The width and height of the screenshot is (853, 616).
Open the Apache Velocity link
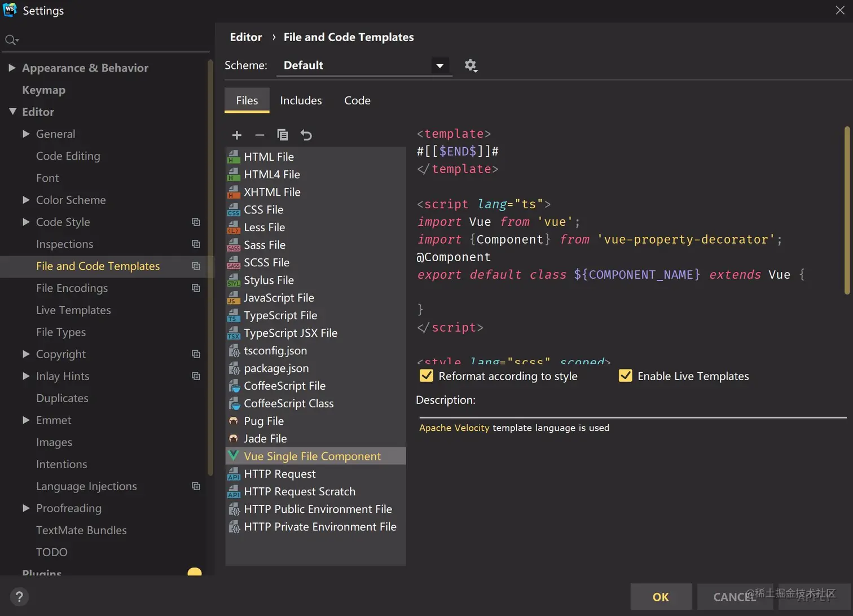(454, 428)
